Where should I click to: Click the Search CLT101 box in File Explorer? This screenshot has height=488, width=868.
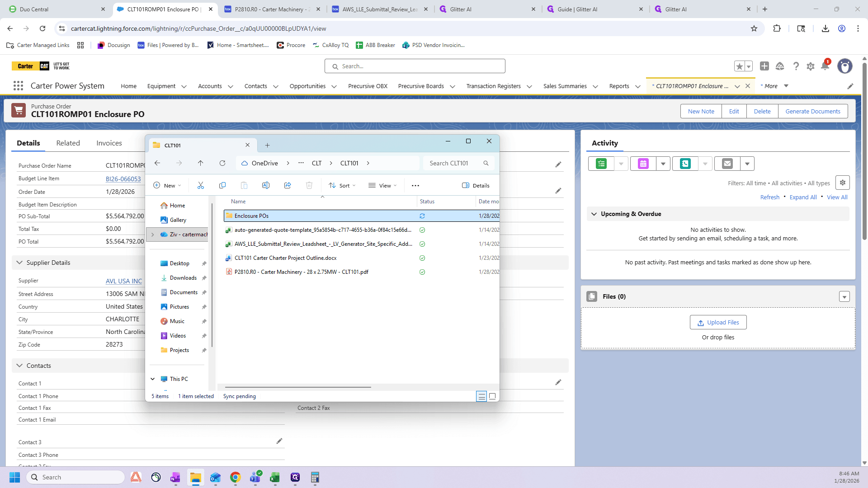(458, 163)
